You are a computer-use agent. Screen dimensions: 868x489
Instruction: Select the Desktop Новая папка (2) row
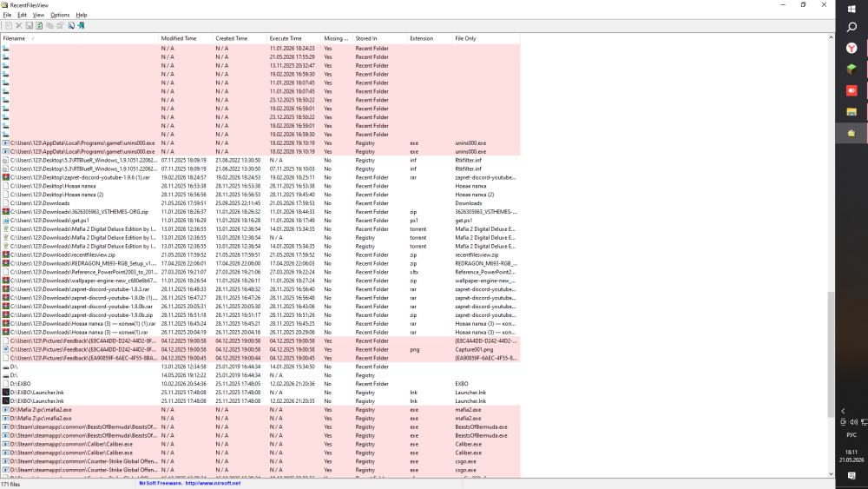pos(260,195)
